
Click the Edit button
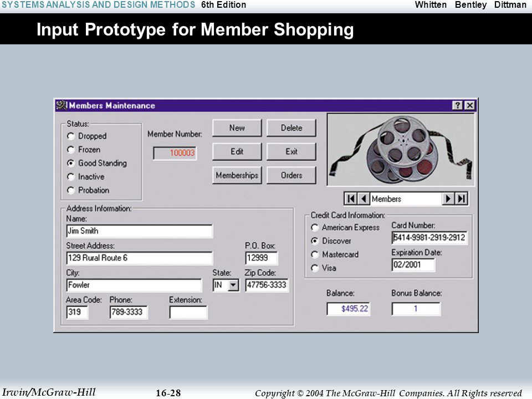237,152
